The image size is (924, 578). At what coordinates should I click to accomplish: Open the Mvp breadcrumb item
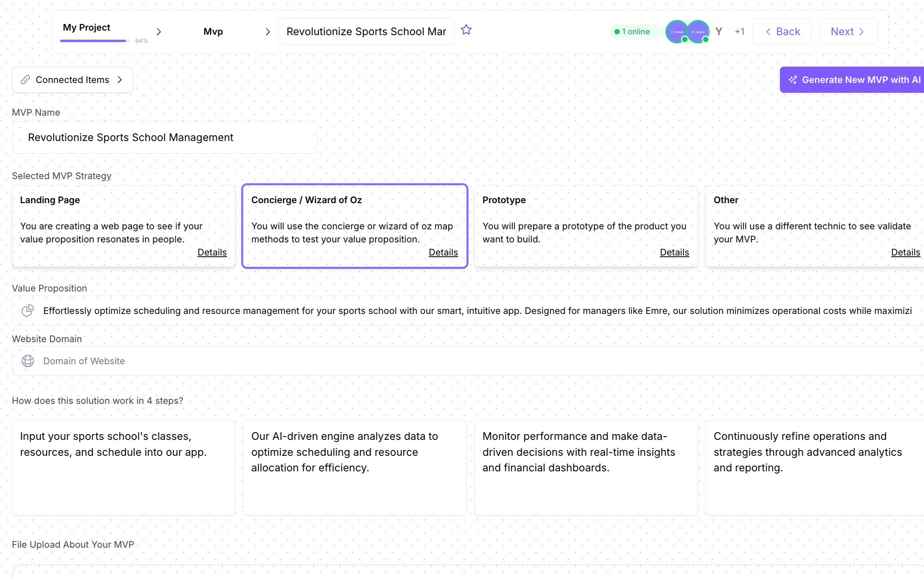point(213,31)
